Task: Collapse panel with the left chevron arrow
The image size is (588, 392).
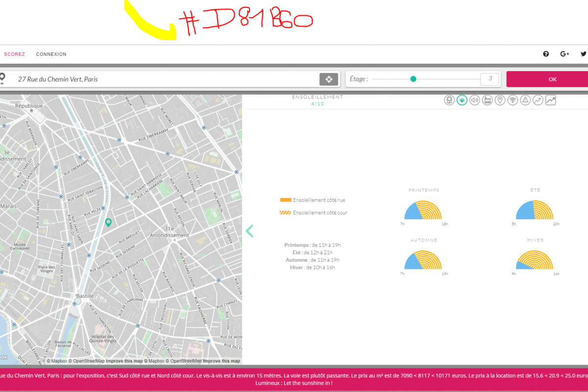Action: coord(249,231)
